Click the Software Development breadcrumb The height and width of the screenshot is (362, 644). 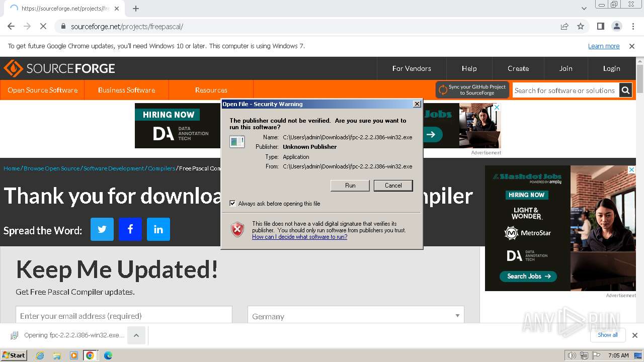(114, 168)
